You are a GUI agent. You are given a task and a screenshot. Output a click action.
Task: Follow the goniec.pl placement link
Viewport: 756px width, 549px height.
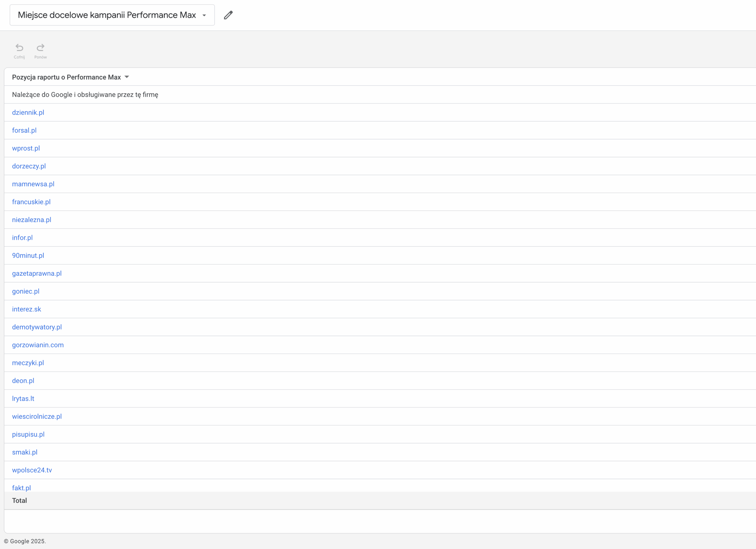click(x=26, y=291)
